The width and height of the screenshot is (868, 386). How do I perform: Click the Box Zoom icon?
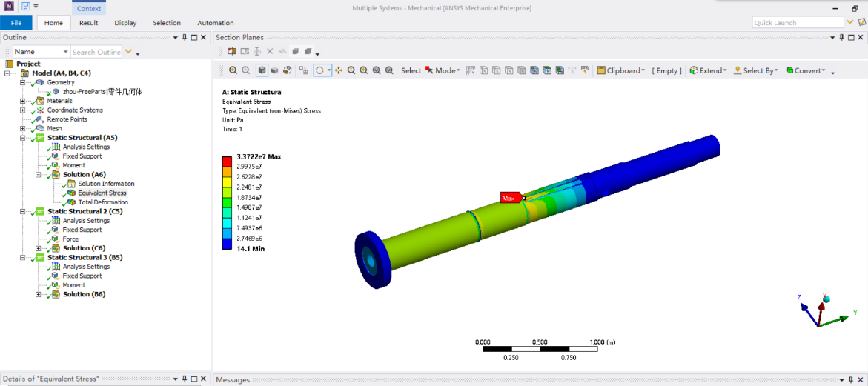[364, 70]
